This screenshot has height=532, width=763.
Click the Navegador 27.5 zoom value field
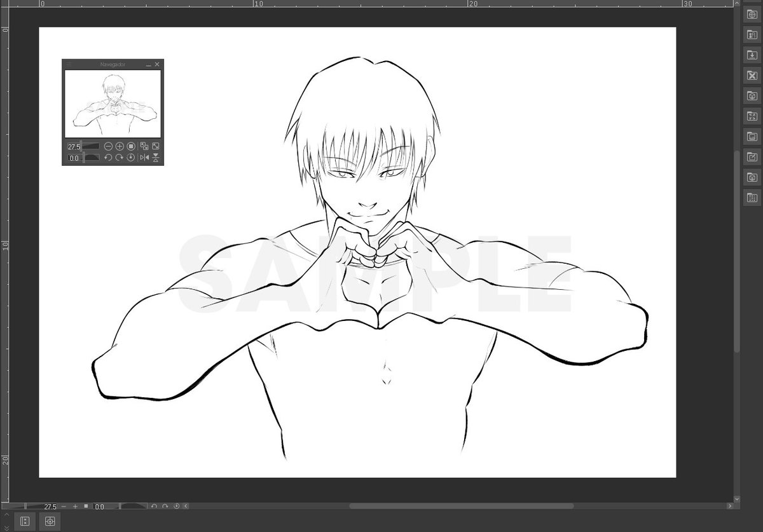point(74,146)
